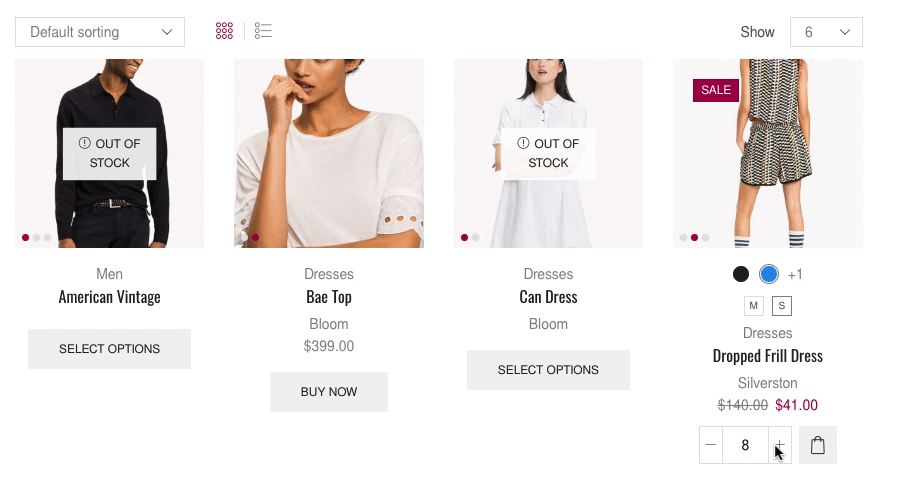This screenshot has height=504, width=916.
Task: Click Select Options for American Vintage
Action: (x=109, y=349)
